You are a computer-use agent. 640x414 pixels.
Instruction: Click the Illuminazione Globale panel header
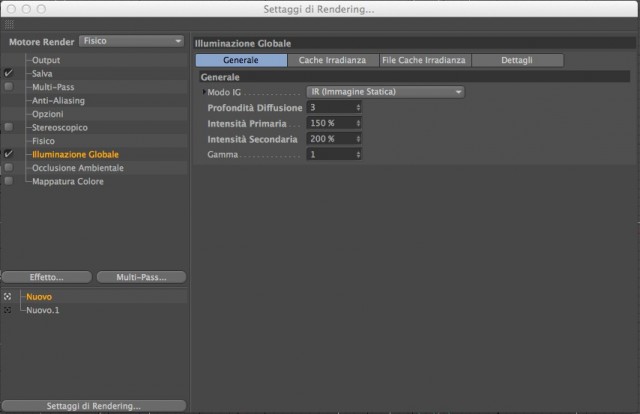click(415, 43)
